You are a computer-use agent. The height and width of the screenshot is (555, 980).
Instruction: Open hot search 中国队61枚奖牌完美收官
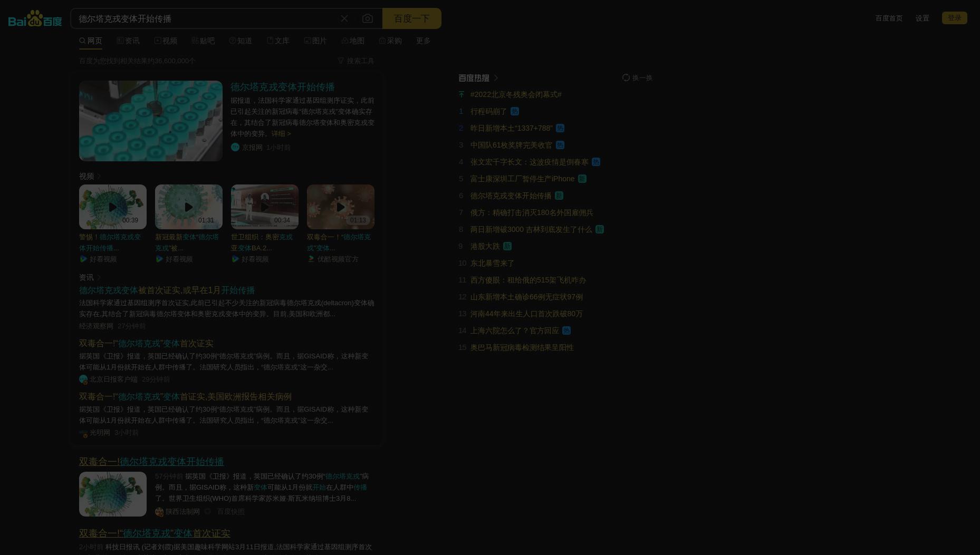[x=511, y=145]
